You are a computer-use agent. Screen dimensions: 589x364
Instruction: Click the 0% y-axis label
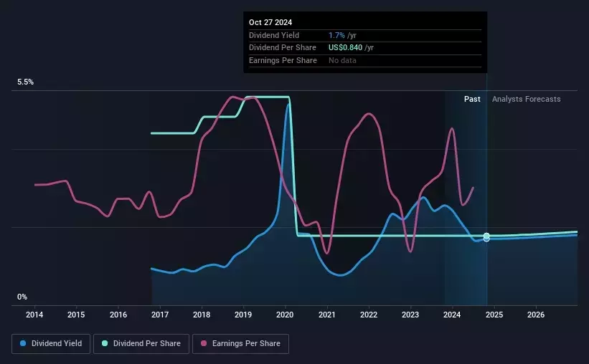(x=22, y=297)
